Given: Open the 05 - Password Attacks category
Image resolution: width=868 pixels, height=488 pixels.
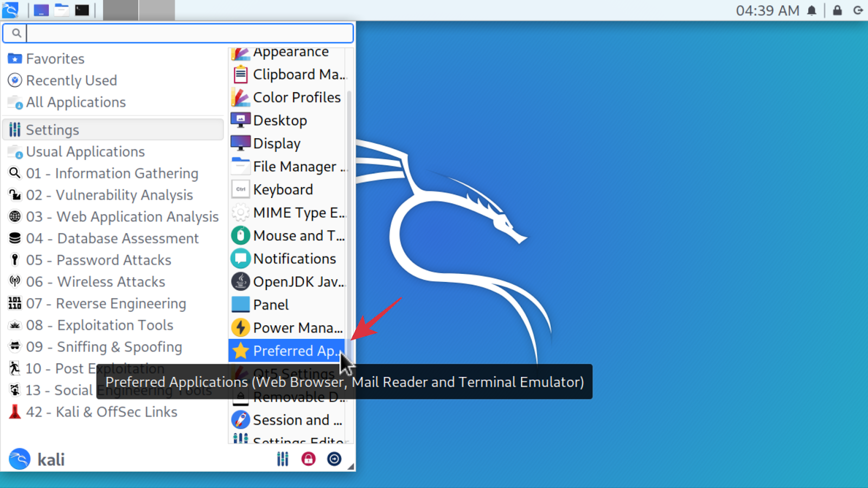Looking at the screenshot, I should coord(99,260).
